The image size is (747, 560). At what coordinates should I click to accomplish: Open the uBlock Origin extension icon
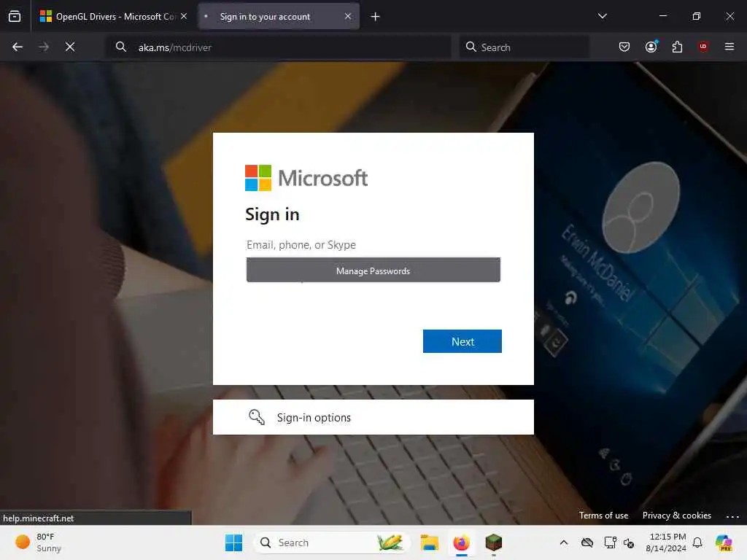coord(703,47)
